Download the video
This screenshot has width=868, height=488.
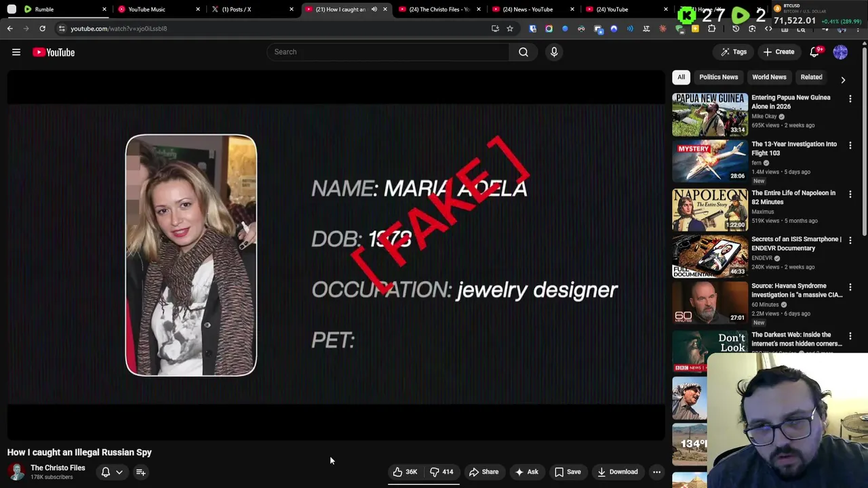click(x=617, y=472)
